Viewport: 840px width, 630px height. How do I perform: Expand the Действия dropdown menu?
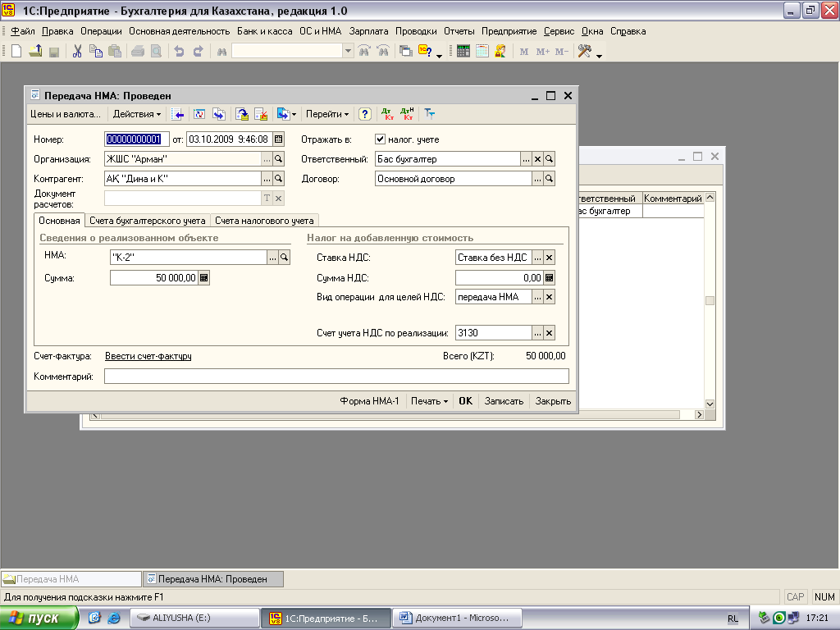[137, 114]
